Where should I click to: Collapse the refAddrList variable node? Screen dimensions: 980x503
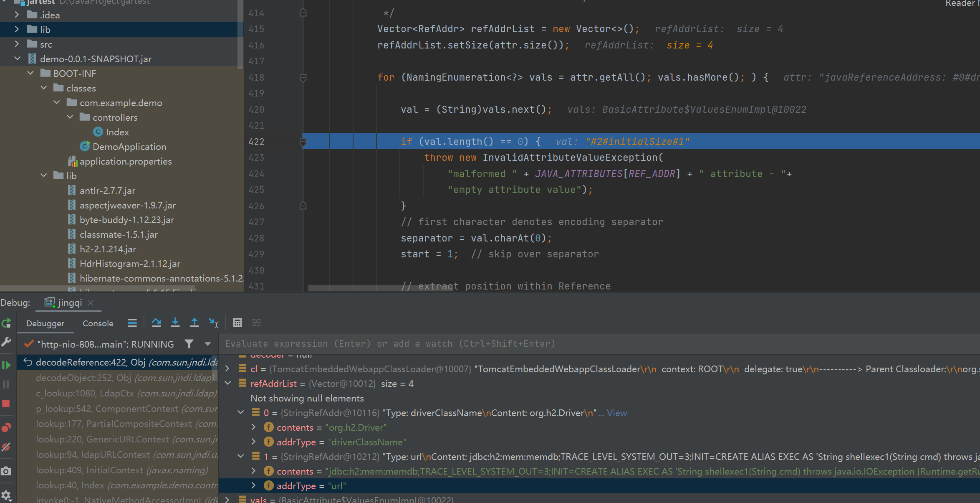click(x=227, y=384)
